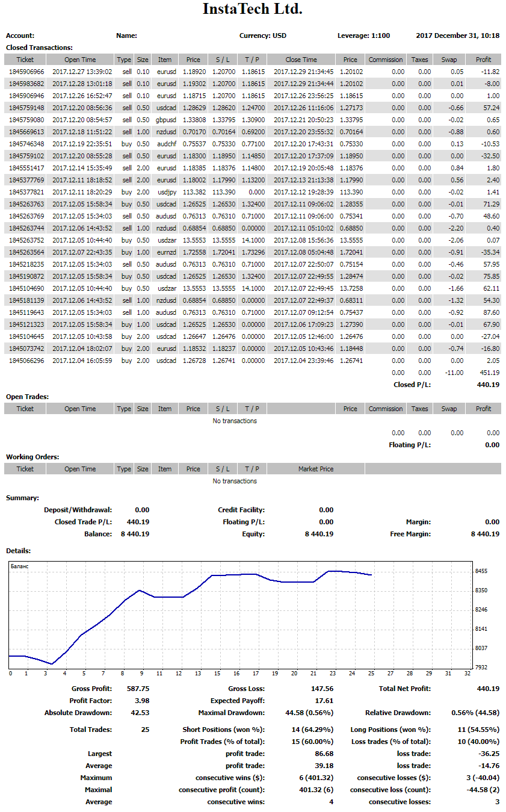506x812 pixels.
Task: Click the Баланс chart legend label
Action: click(x=20, y=566)
